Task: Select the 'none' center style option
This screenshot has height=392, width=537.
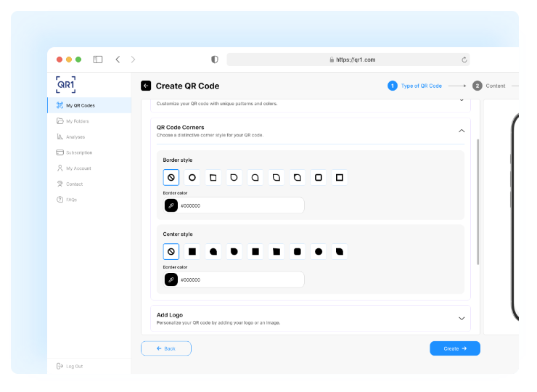Action: pos(171,252)
